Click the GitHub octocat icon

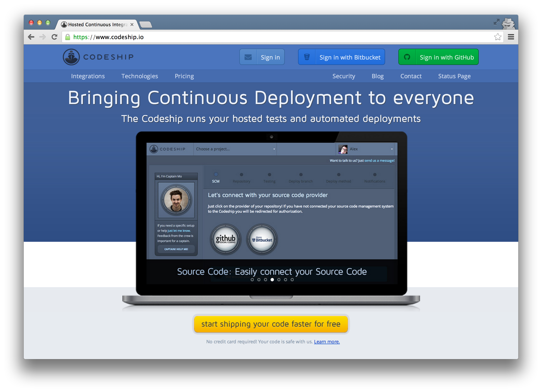(x=407, y=57)
